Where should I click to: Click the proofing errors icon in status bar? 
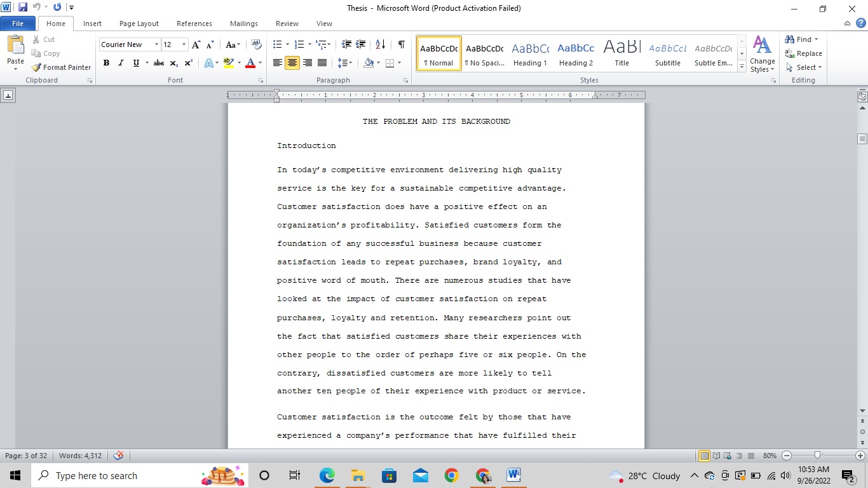coord(118,456)
